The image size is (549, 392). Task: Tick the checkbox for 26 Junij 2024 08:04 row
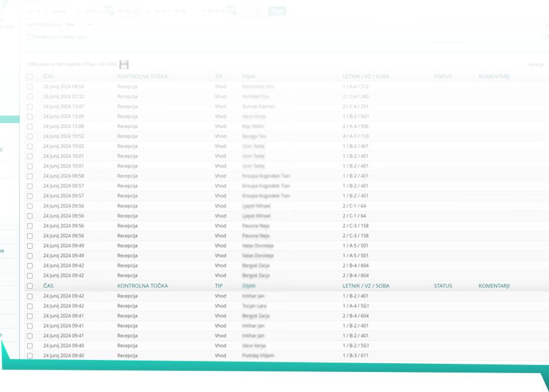coord(30,87)
